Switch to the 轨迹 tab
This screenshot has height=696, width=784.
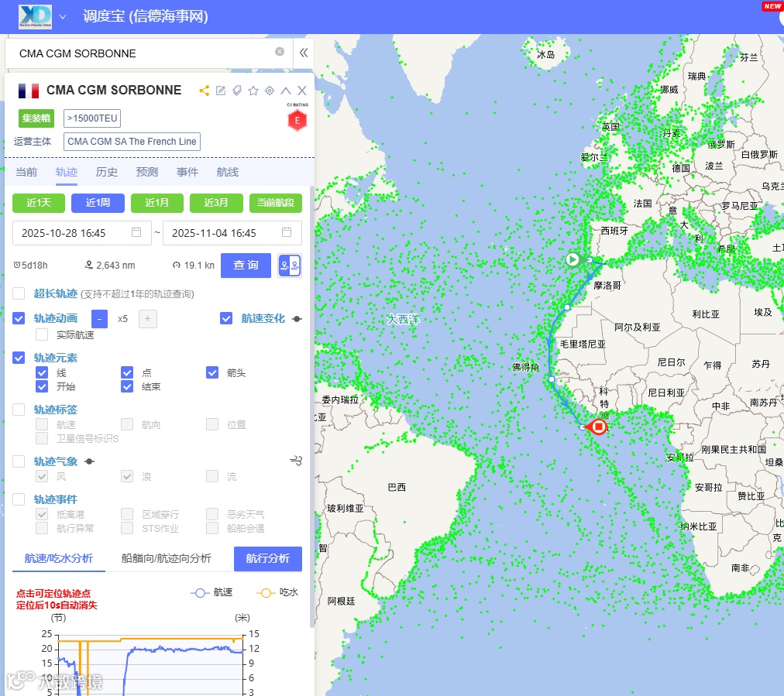(67, 173)
